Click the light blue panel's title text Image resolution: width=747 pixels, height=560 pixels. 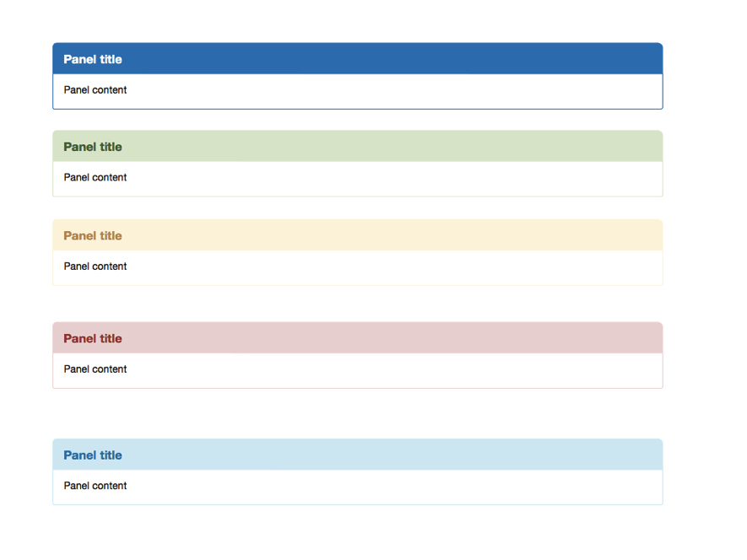(x=93, y=455)
